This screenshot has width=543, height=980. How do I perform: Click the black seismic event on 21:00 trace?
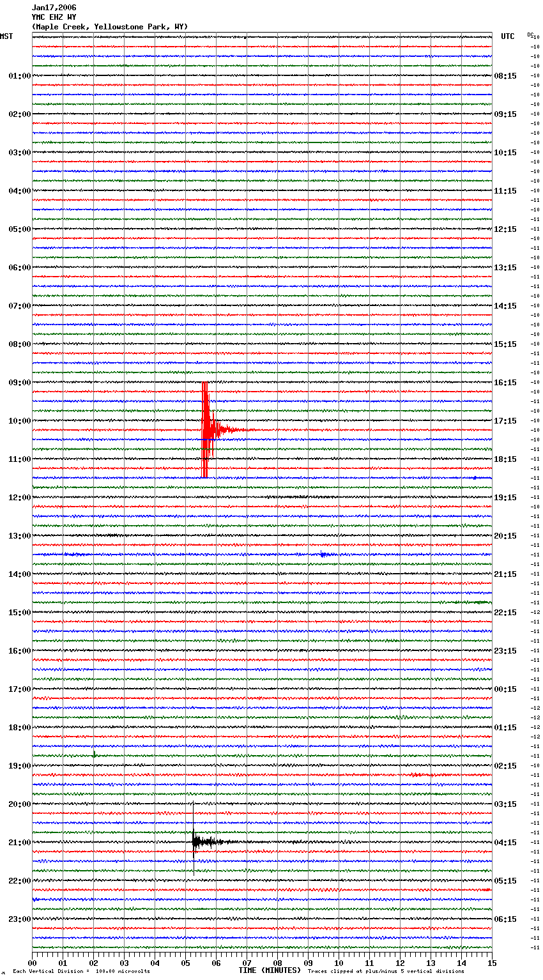tap(195, 842)
